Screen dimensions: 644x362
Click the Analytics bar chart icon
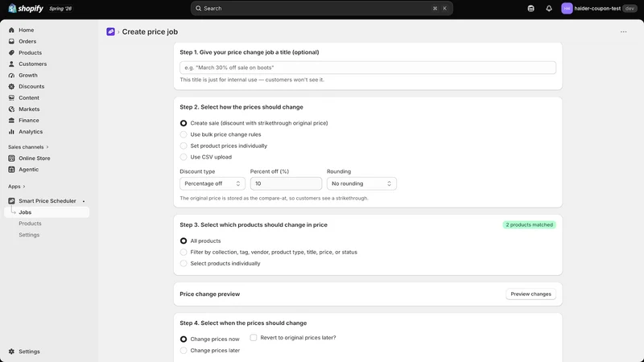pyautogui.click(x=11, y=132)
